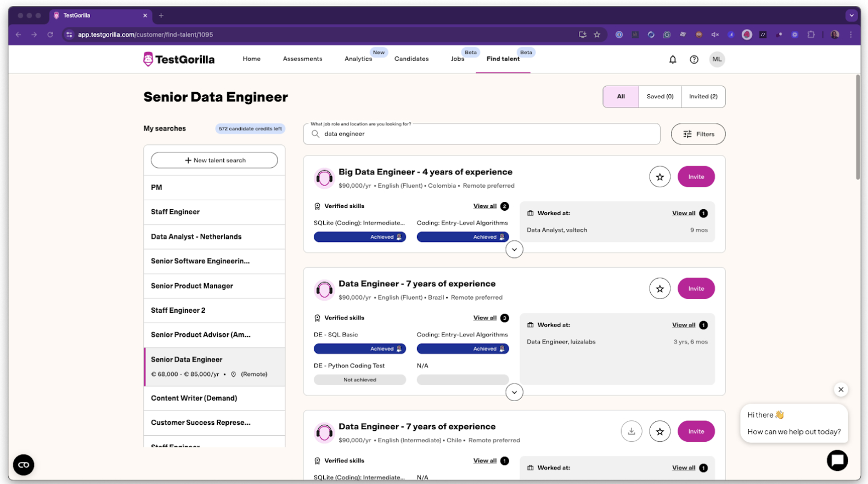The image size is (868, 484).
Task: Open the notifications bell
Action: [x=673, y=59]
